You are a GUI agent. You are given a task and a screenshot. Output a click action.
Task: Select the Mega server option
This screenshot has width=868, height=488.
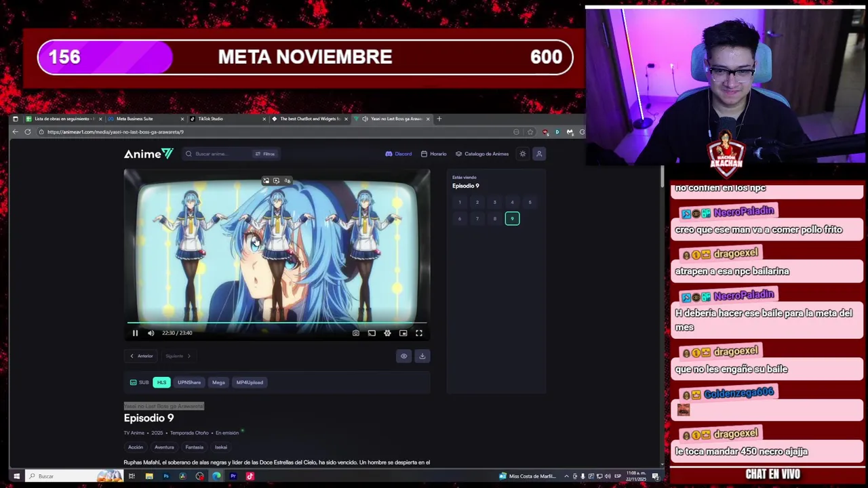pos(218,382)
